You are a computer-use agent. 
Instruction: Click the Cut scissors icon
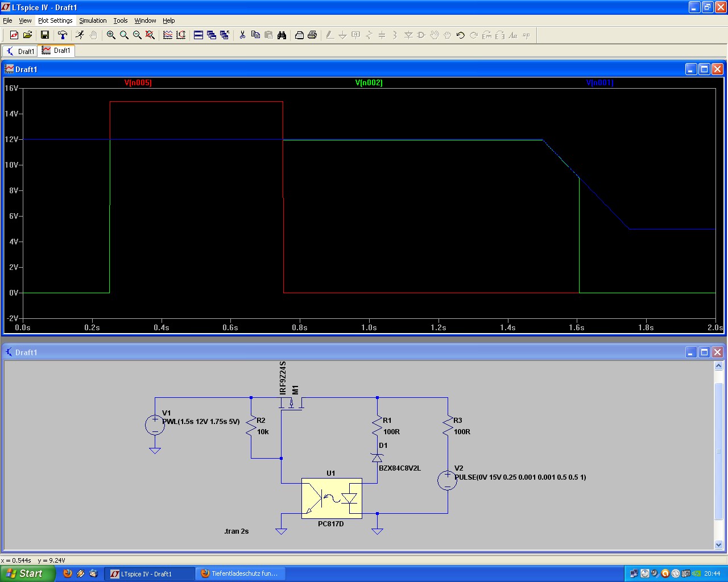pyautogui.click(x=242, y=35)
